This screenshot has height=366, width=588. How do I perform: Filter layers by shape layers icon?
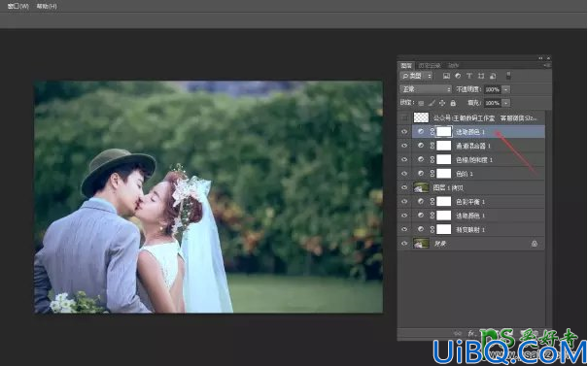[x=481, y=76]
